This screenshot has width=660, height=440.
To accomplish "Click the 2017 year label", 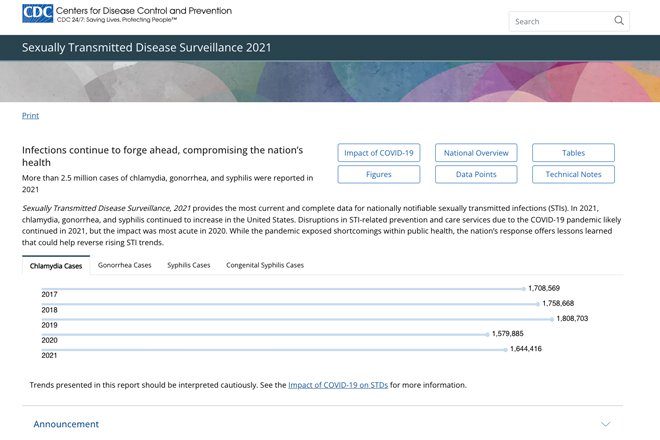I will (49, 294).
